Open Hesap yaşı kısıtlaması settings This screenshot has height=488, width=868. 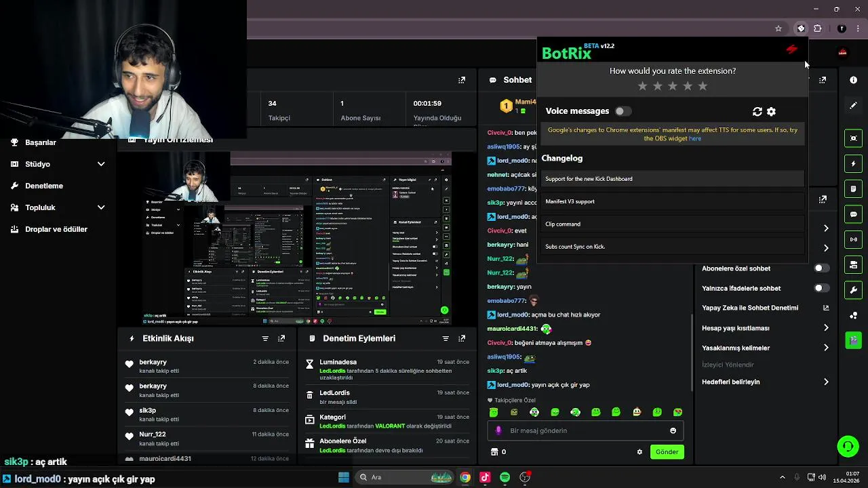765,328
